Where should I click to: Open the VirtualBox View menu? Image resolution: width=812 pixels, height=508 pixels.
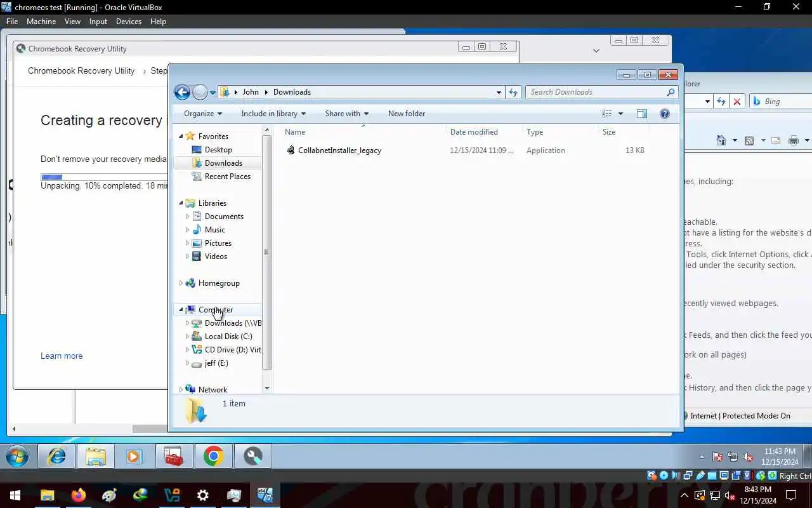click(72, 22)
